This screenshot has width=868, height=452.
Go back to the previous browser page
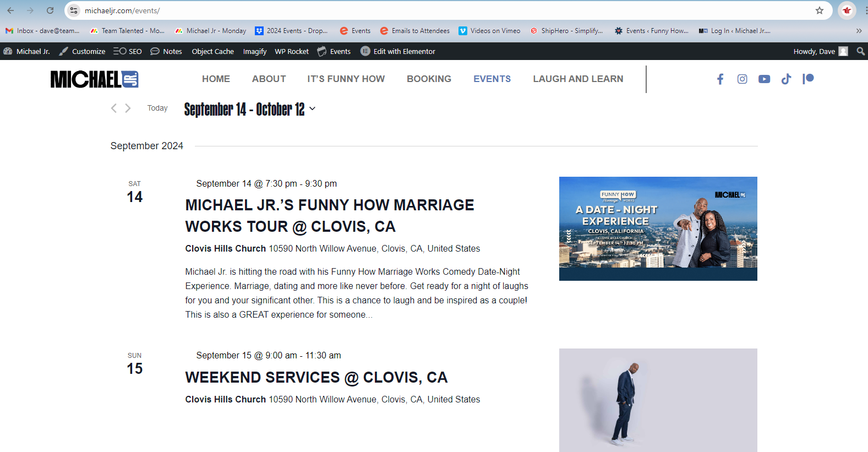(10, 10)
